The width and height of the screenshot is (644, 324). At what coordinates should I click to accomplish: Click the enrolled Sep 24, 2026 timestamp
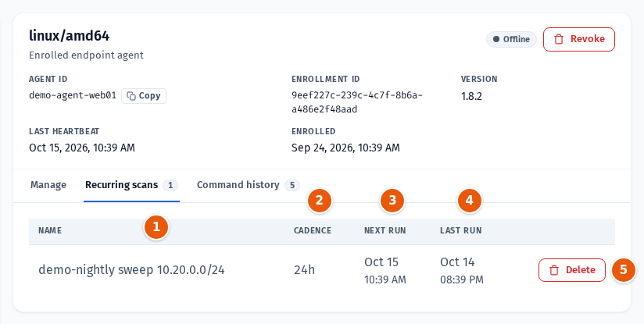[x=345, y=148]
